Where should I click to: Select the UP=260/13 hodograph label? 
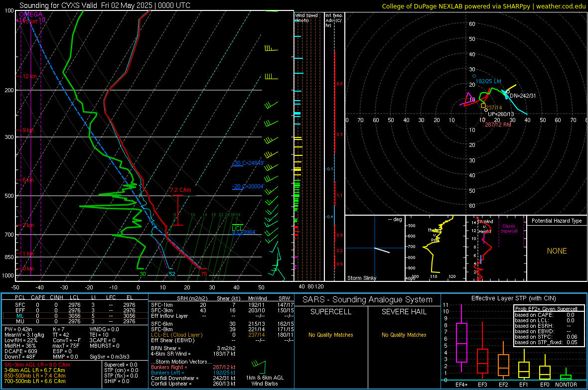[501, 114]
